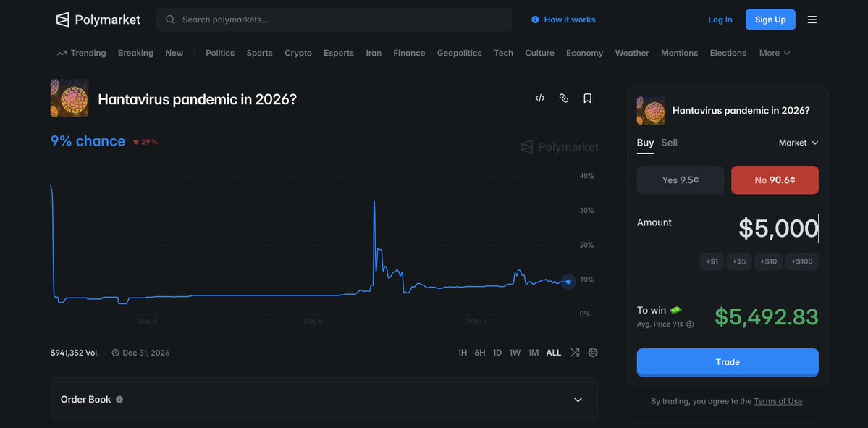Click the Log In link
The height and width of the screenshot is (428, 868).
[720, 20]
